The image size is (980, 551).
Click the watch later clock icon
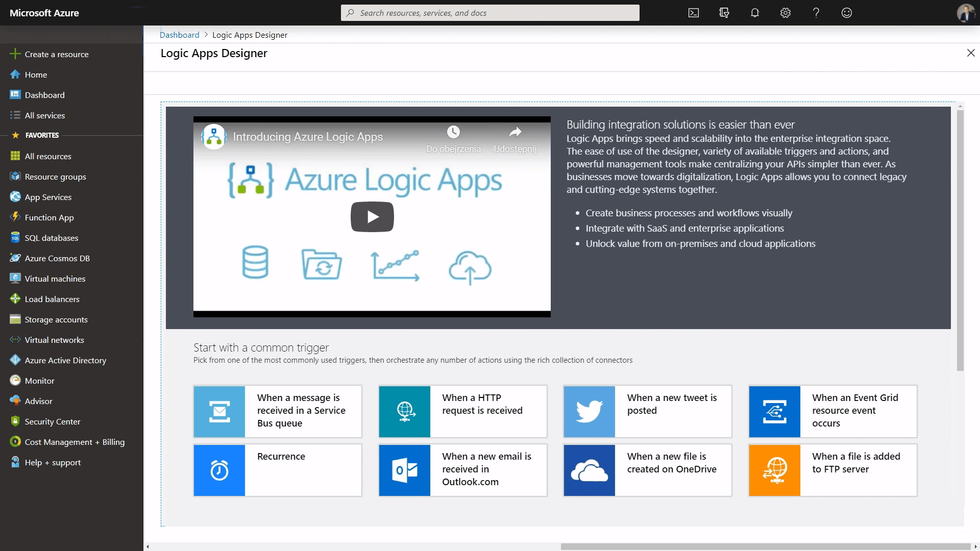pyautogui.click(x=453, y=132)
